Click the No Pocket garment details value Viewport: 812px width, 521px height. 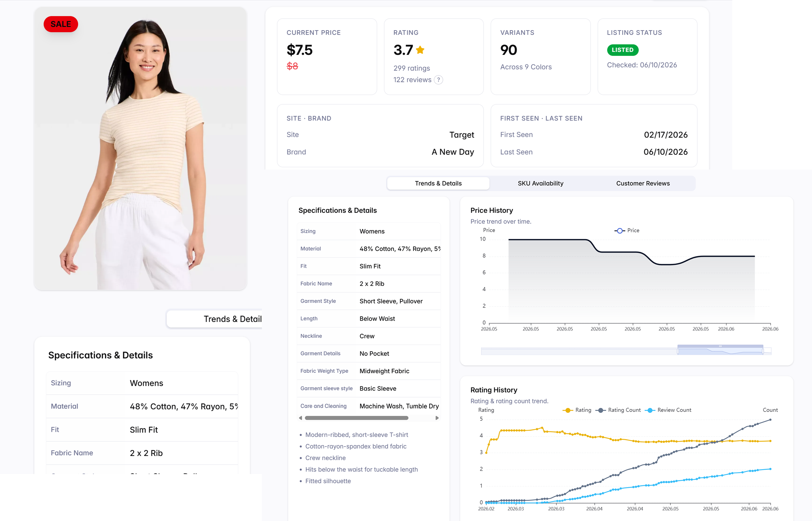click(x=374, y=353)
